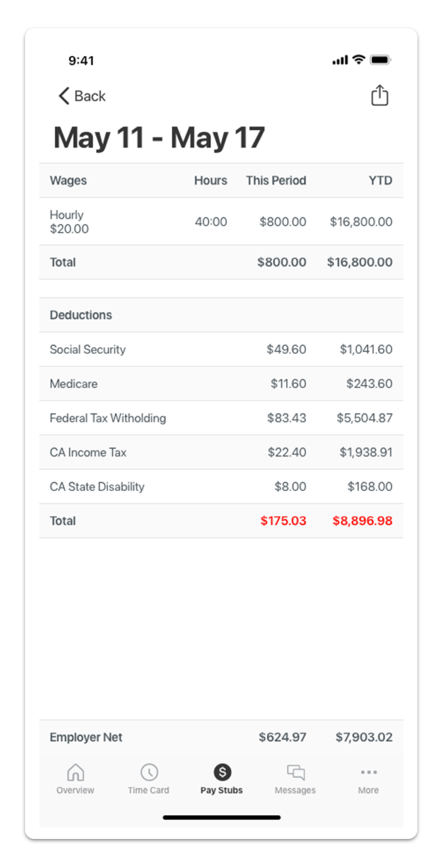This screenshot has width=442, height=868.
Task: Open the Messages chat icon
Action: click(x=295, y=773)
